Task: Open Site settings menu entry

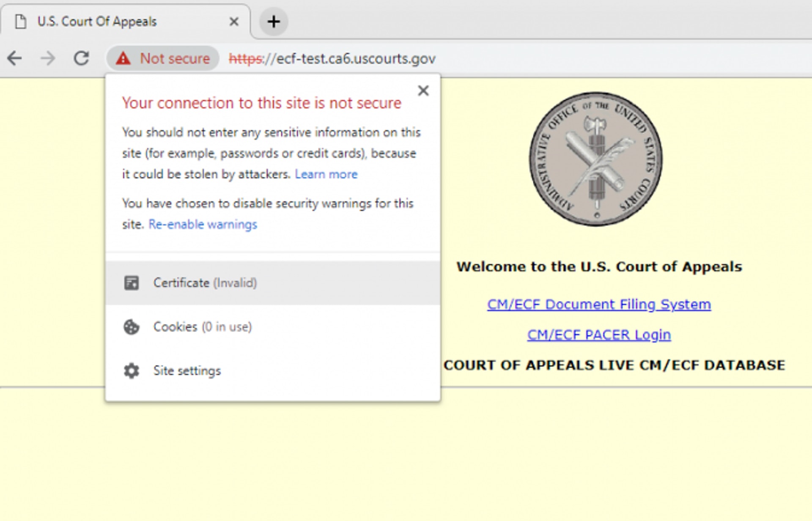Action: (187, 371)
